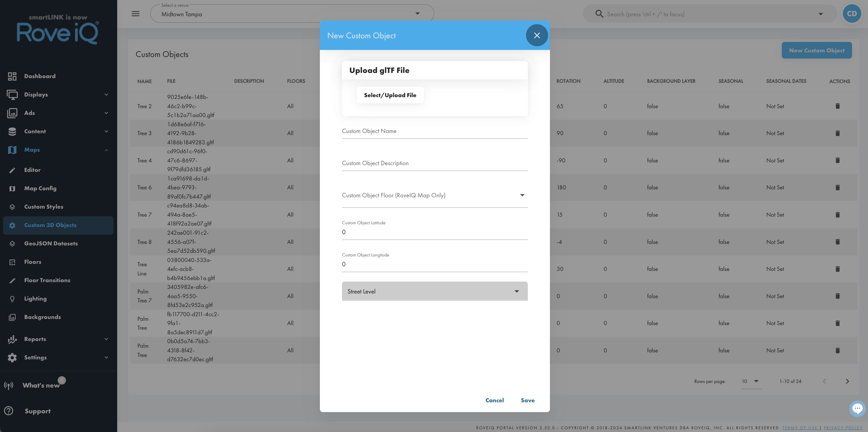This screenshot has width=868, height=432.
Task: Open the Street Level dropdown
Action: [435, 291]
